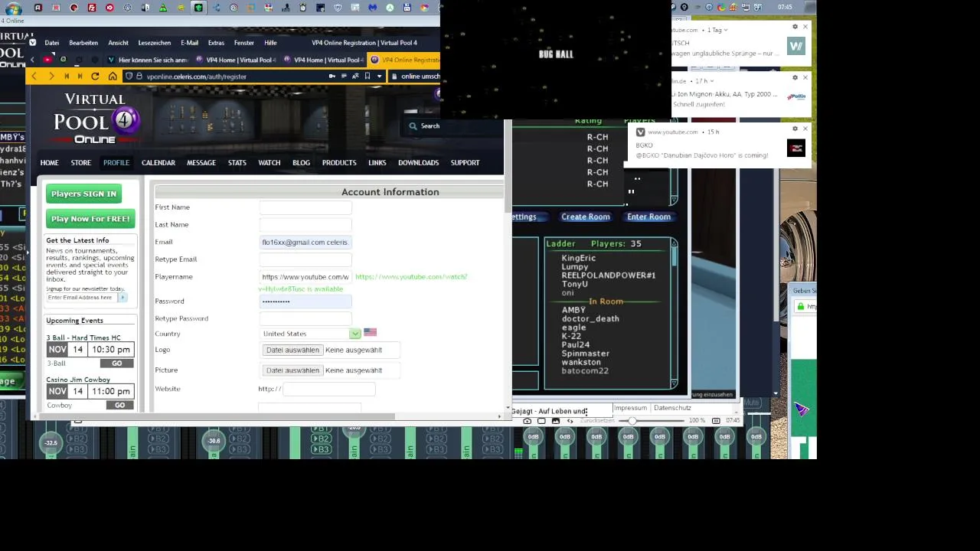Open the pinned YouTube tab
This screenshot has height=551, width=980.
pyautogui.click(x=47, y=60)
